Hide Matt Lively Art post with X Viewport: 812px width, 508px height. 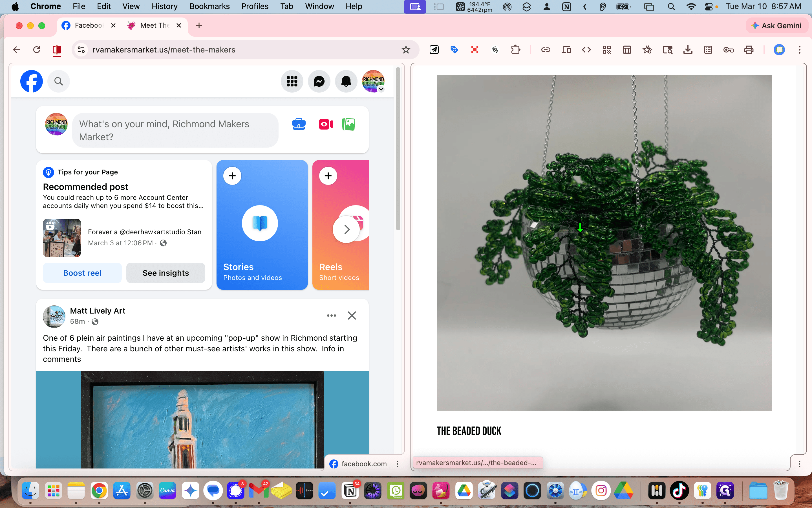point(352,316)
